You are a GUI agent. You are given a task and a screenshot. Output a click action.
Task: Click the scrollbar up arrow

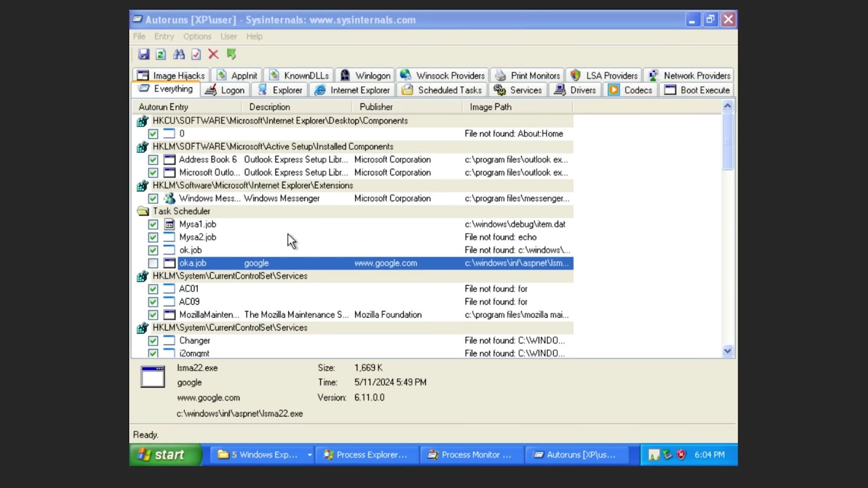pyautogui.click(x=727, y=106)
